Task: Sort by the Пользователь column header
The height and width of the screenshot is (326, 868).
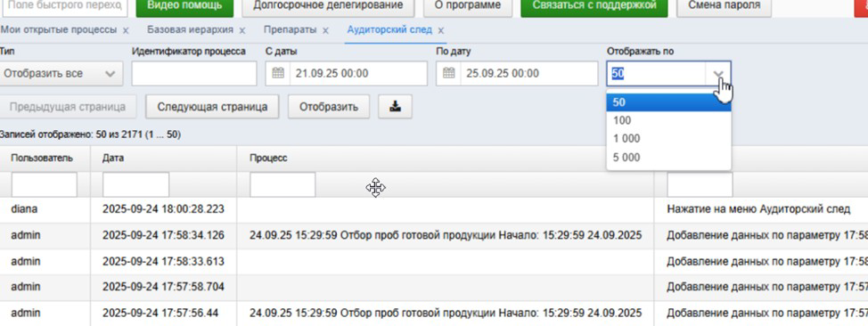Action: point(42,159)
